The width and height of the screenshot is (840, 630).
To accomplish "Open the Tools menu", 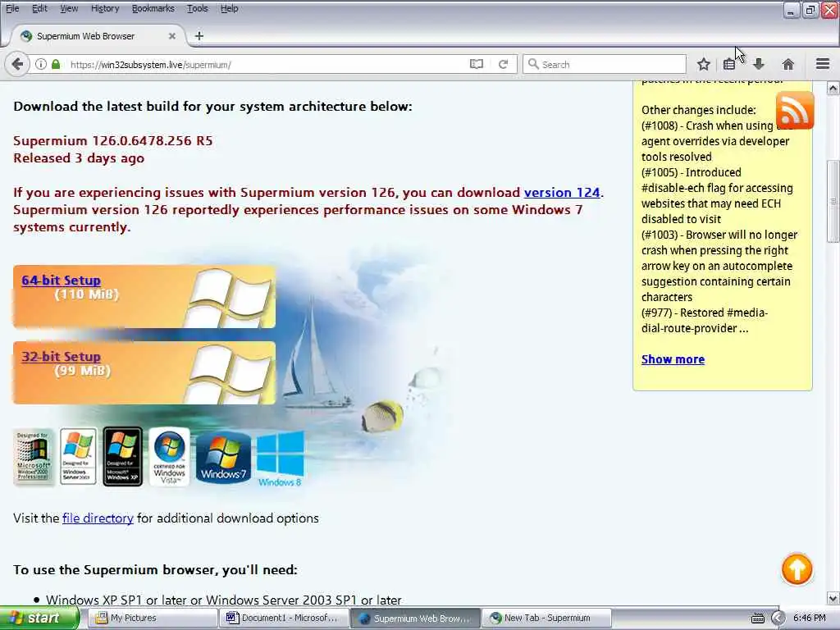I will 197,8.
